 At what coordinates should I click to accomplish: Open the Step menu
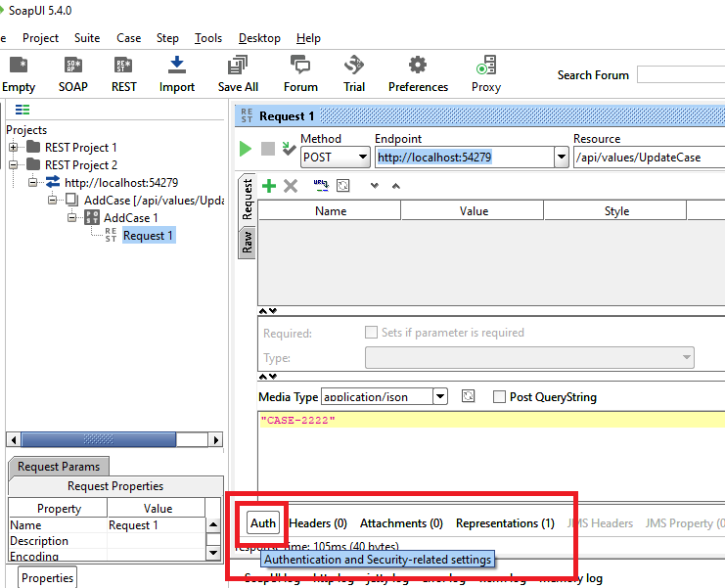(x=167, y=38)
